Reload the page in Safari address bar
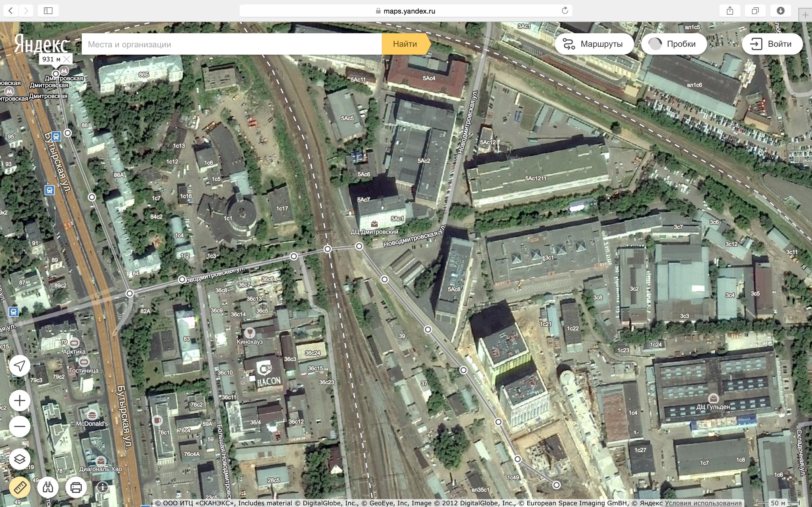The height and width of the screenshot is (507, 812). 565,11
